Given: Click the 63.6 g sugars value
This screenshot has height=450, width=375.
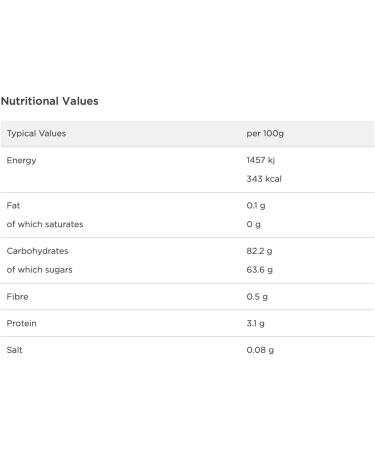Looking at the screenshot, I should [x=260, y=270].
